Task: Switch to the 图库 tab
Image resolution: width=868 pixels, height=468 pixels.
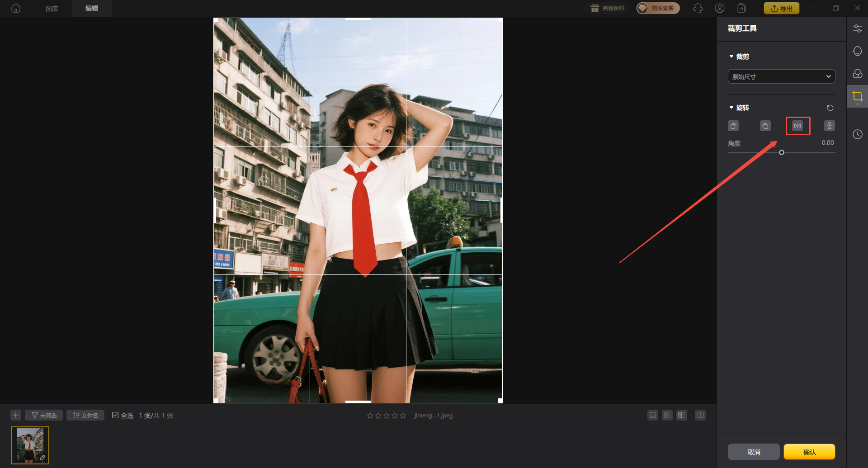Action: point(52,9)
